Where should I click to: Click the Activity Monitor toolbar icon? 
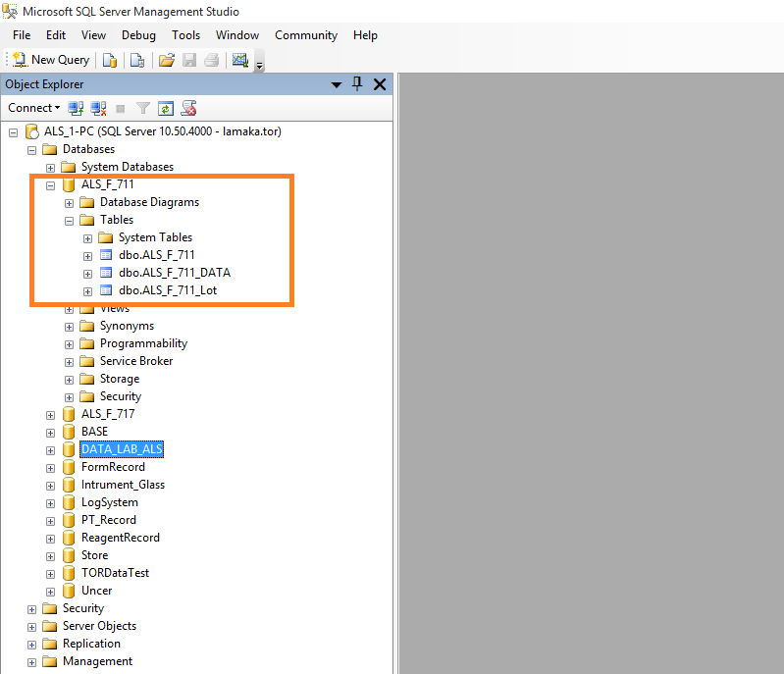pos(240,61)
